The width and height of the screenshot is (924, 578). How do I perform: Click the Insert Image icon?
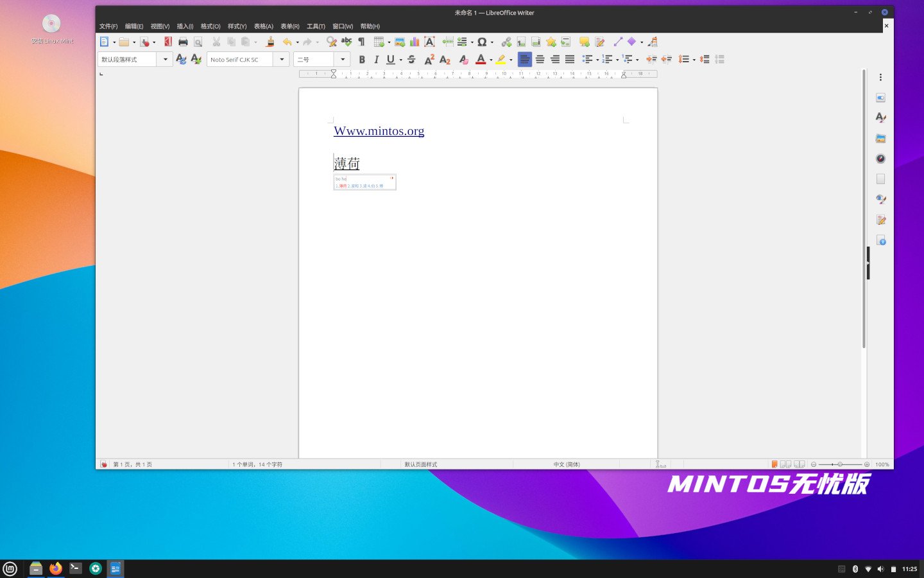coord(400,42)
